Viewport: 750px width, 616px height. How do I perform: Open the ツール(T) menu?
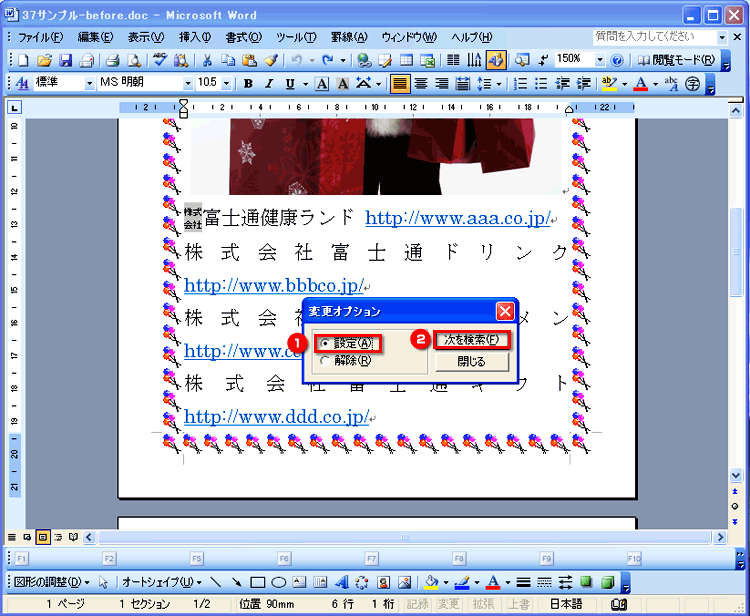tap(297, 37)
